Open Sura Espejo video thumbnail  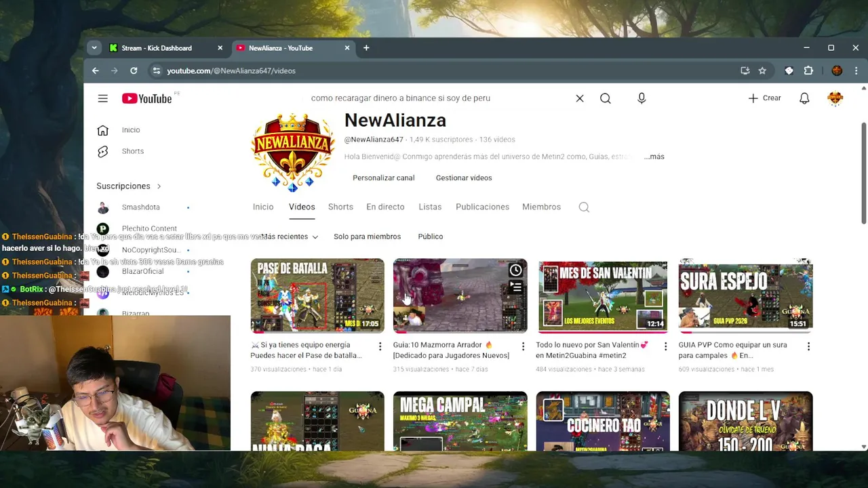click(x=745, y=296)
